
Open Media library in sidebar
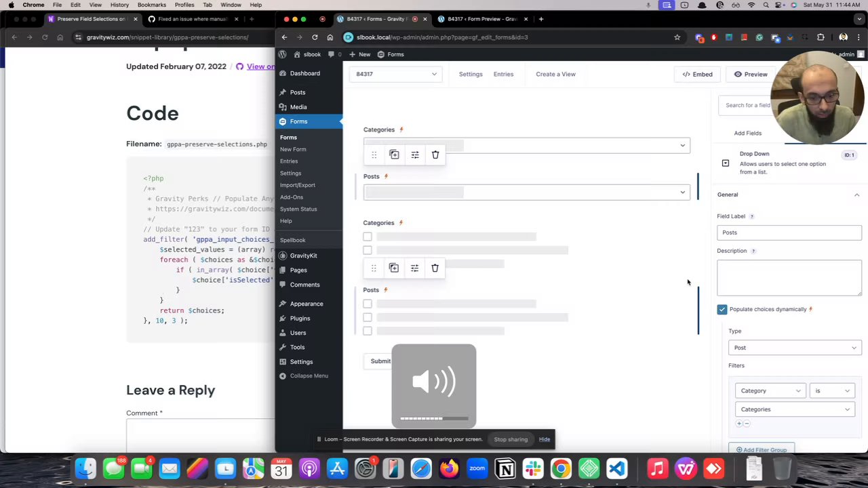[x=298, y=106]
